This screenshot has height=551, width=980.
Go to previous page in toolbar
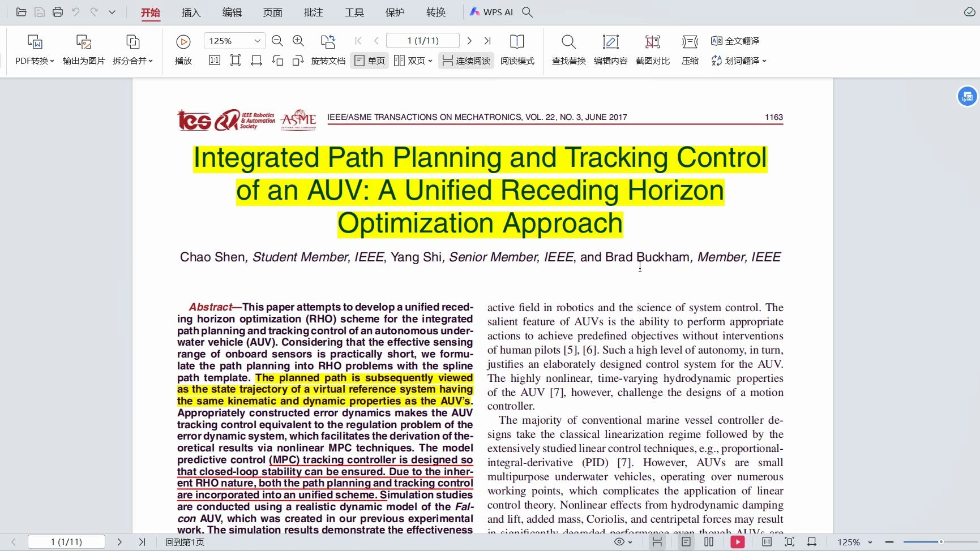pos(376,41)
